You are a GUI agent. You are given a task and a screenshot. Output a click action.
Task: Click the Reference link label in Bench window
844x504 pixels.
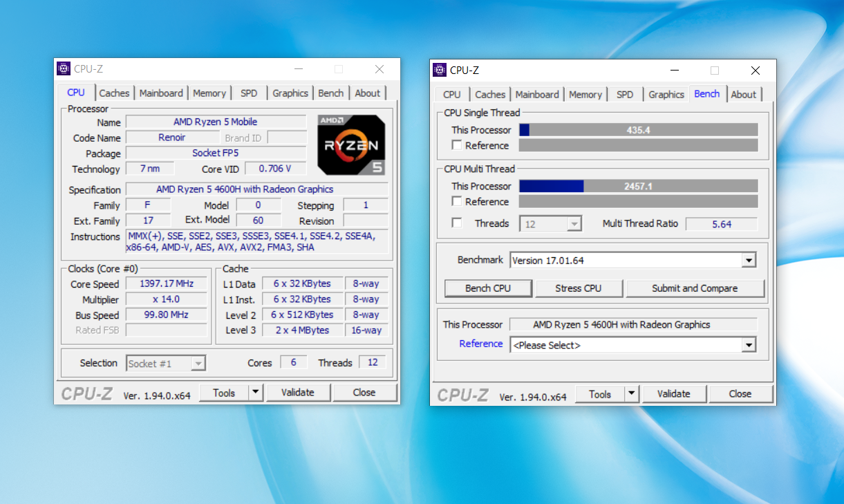click(x=481, y=344)
